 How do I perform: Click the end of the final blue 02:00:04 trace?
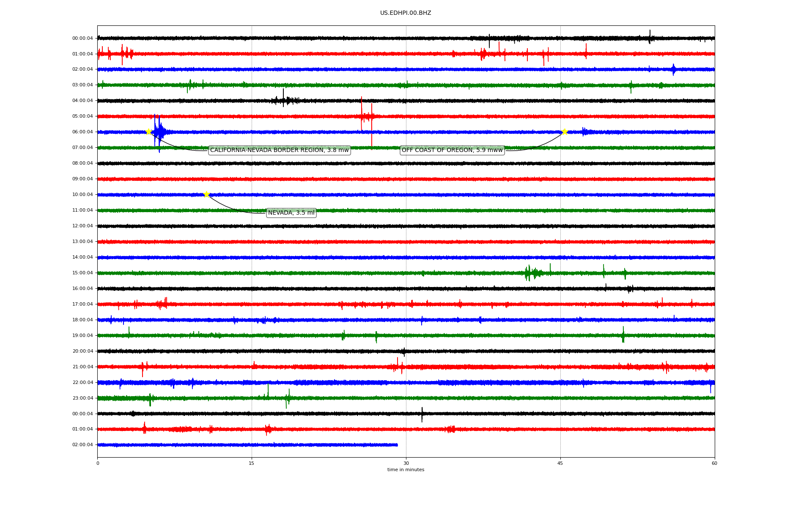click(396, 445)
